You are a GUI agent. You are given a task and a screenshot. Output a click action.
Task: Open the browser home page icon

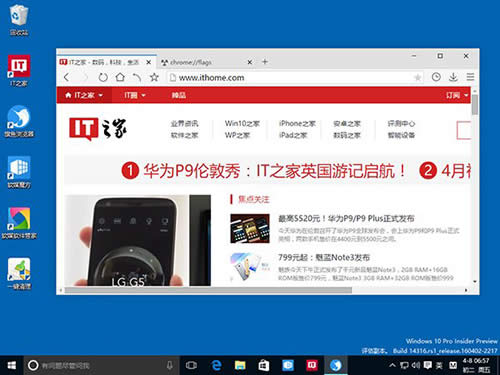point(120,77)
